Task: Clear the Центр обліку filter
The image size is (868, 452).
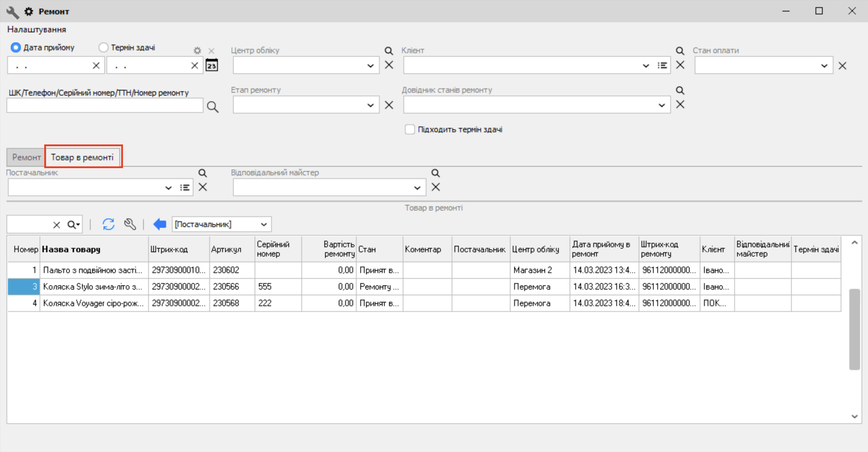Action: pos(389,65)
